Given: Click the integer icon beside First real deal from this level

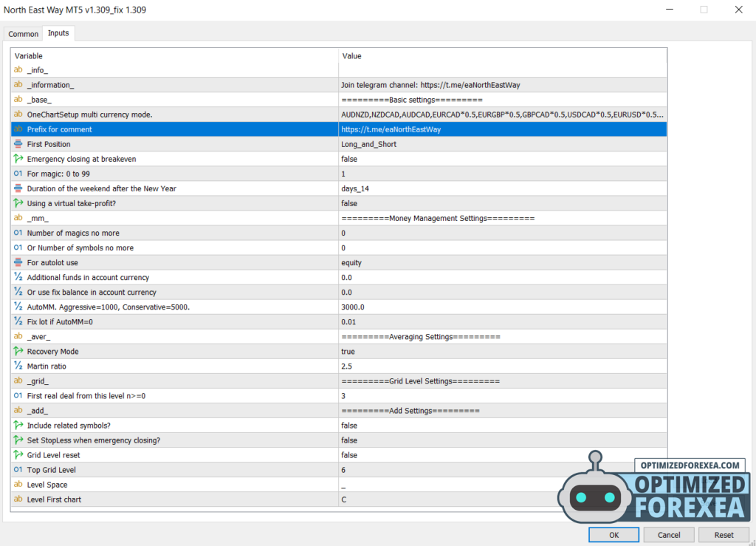Looking at the screenshot, I should click(x=18, y=395).
